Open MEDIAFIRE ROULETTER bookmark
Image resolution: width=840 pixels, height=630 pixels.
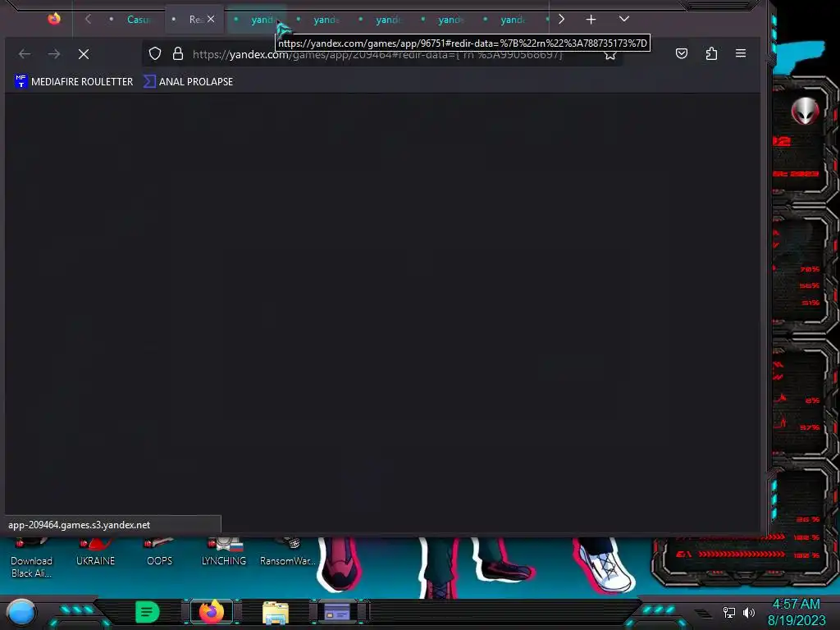point(74,81)
